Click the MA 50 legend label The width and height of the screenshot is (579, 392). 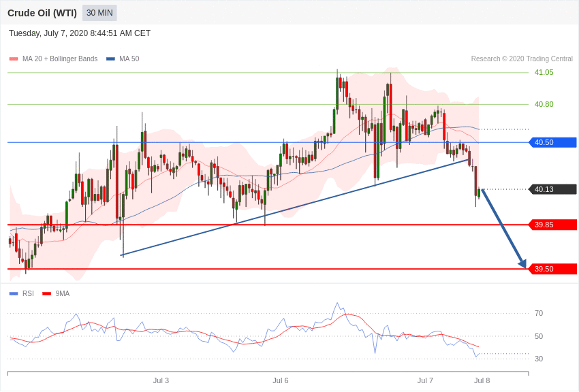tap(129, 59)
